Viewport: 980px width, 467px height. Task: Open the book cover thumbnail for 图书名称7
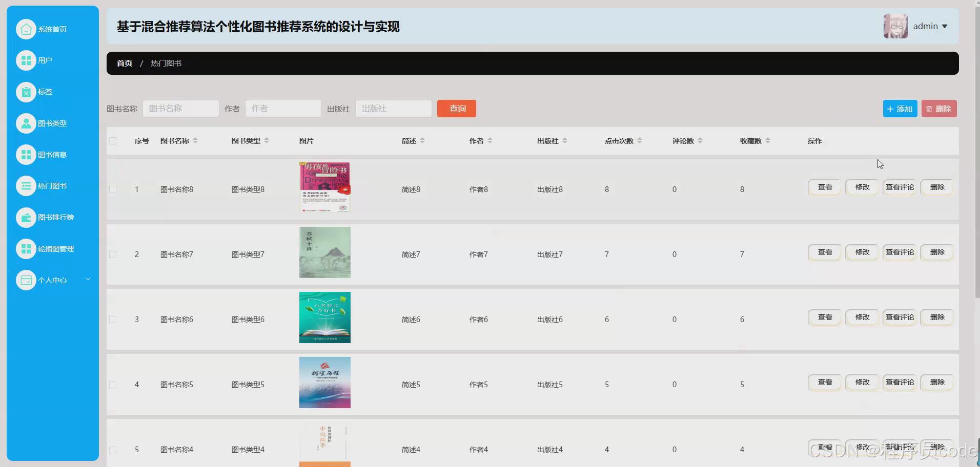tap(325, 252)
